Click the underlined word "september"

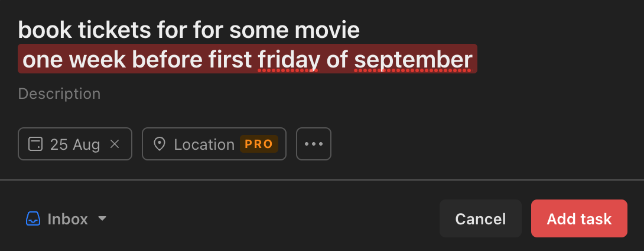click(413, 60)
